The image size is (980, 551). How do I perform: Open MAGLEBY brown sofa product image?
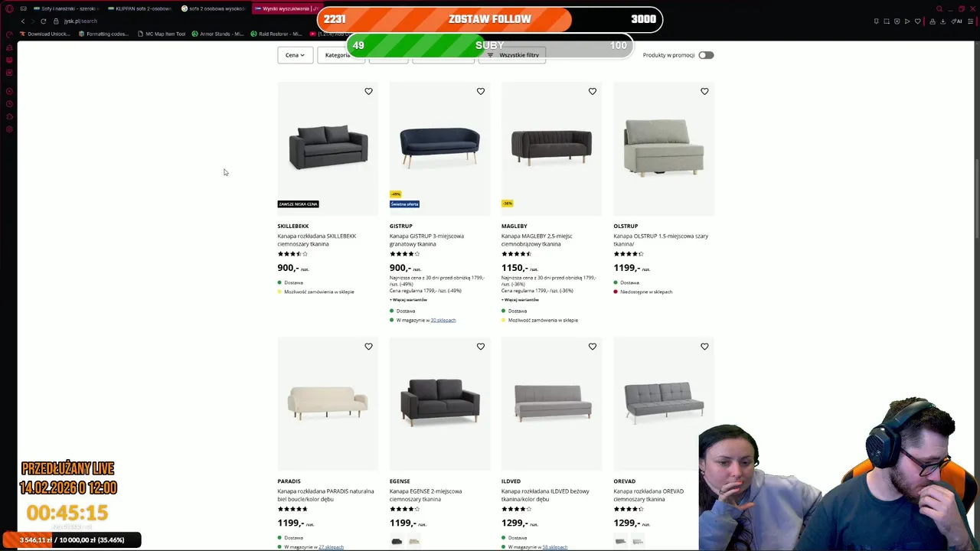coord(551,147)
